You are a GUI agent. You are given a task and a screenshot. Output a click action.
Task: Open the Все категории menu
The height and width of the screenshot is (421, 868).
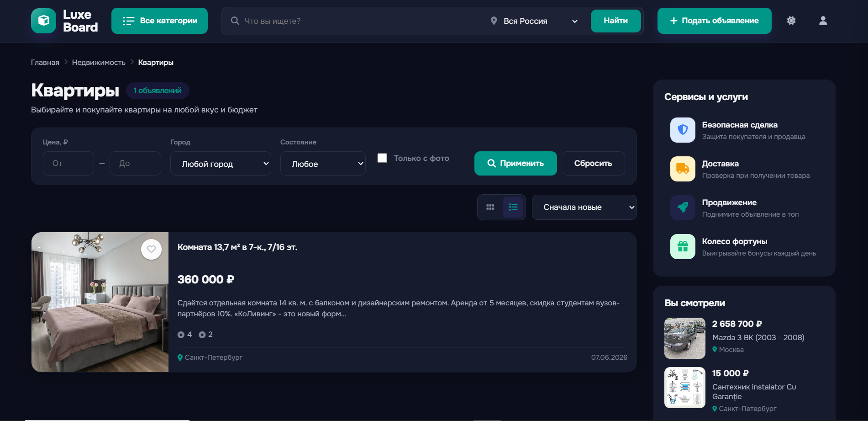coord(159,21)
